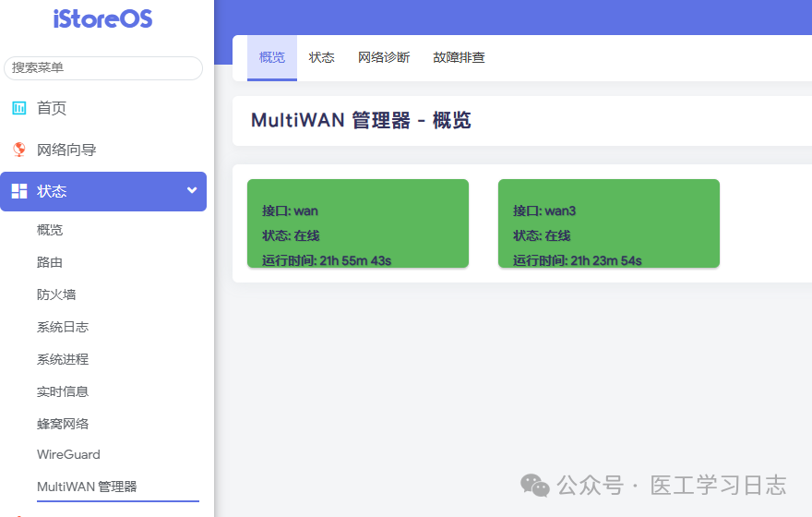Switch to the 概览 tab
812x517 pixels.
pyautogui.click(x=272, y=57)
